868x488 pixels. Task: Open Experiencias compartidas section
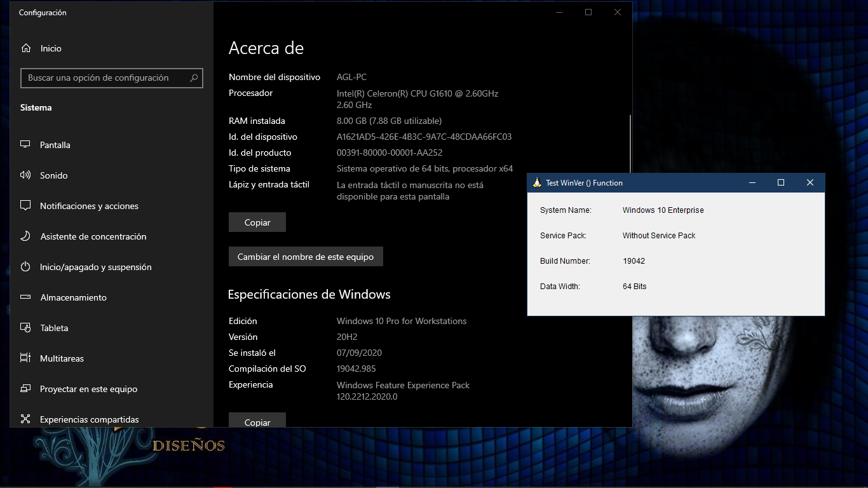(x=112, y=418)
